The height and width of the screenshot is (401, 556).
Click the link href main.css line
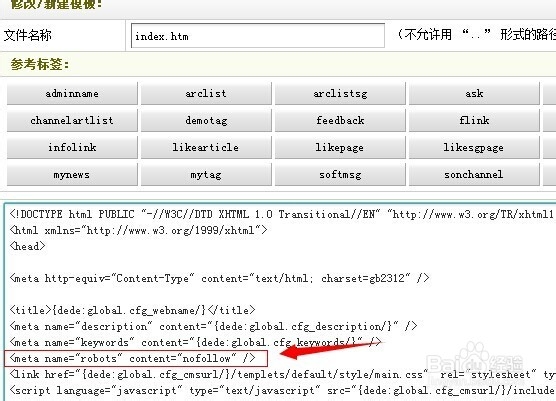(x=282, y=374)
